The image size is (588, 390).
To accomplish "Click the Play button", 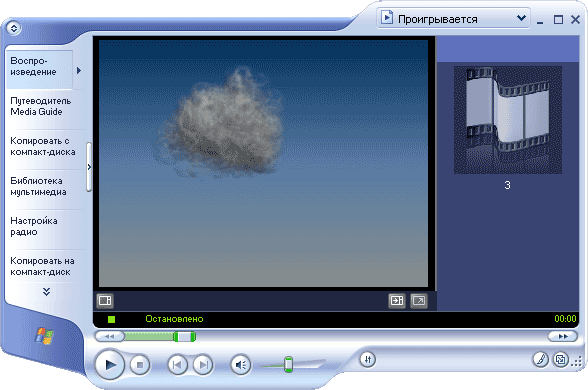I will coord(109,364).
